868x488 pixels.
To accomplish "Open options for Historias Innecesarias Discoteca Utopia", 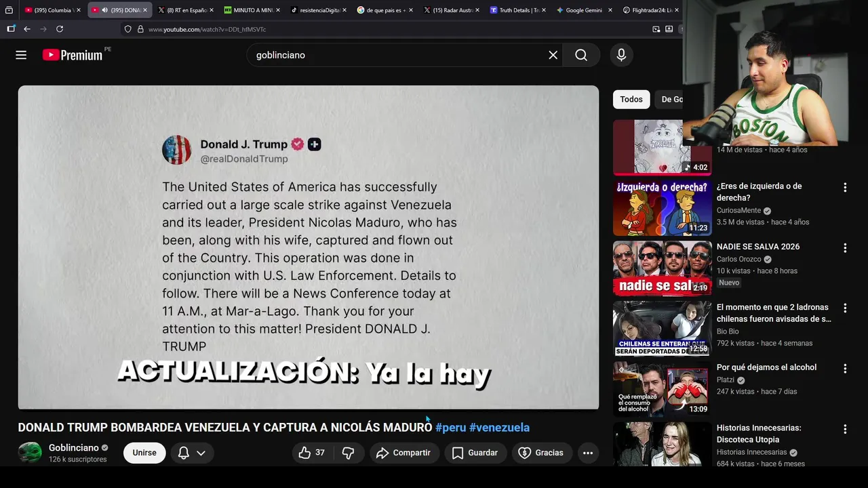I will (845, 429).
